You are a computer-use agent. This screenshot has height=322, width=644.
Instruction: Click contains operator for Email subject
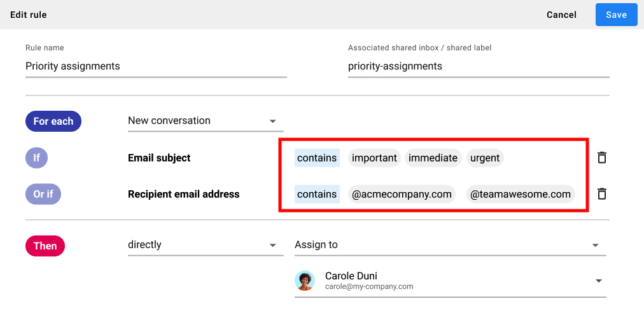point(317,158)
